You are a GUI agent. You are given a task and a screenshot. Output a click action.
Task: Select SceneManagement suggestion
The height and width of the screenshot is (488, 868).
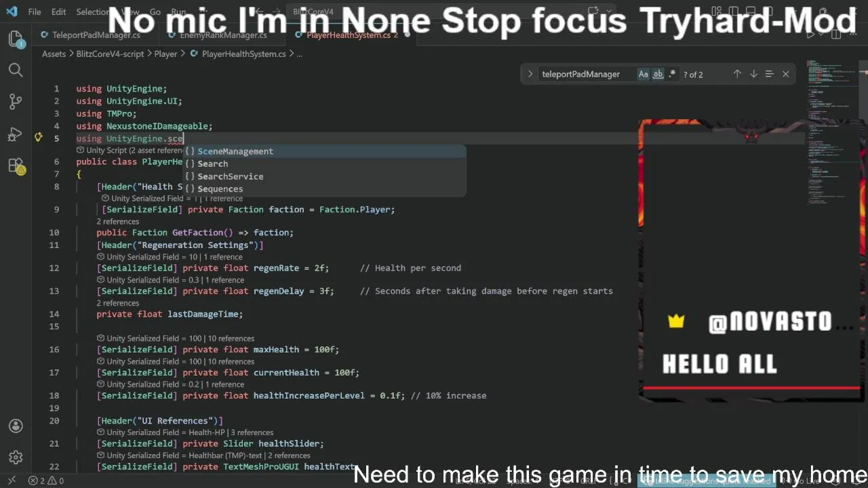325,151
